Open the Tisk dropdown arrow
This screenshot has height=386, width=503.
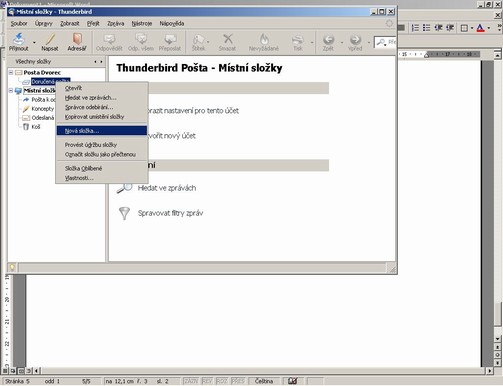pos(312,43)
